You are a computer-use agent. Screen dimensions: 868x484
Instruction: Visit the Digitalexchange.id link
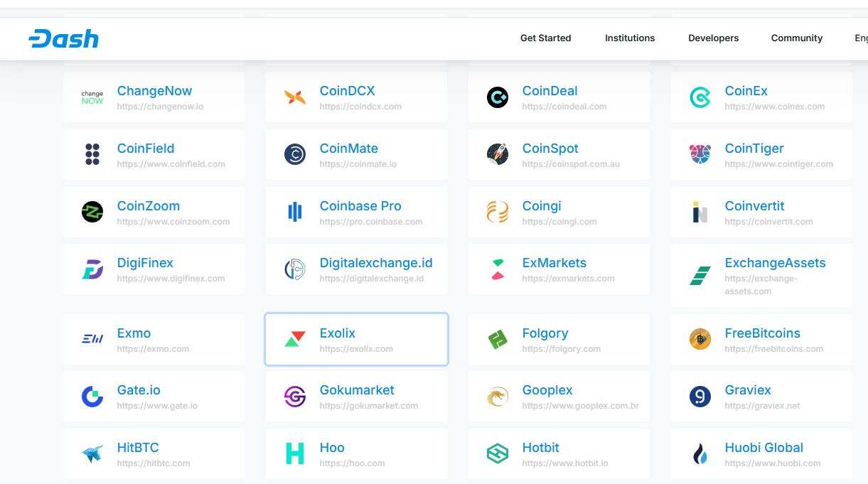pyautogui.click(x=375, y=263)
